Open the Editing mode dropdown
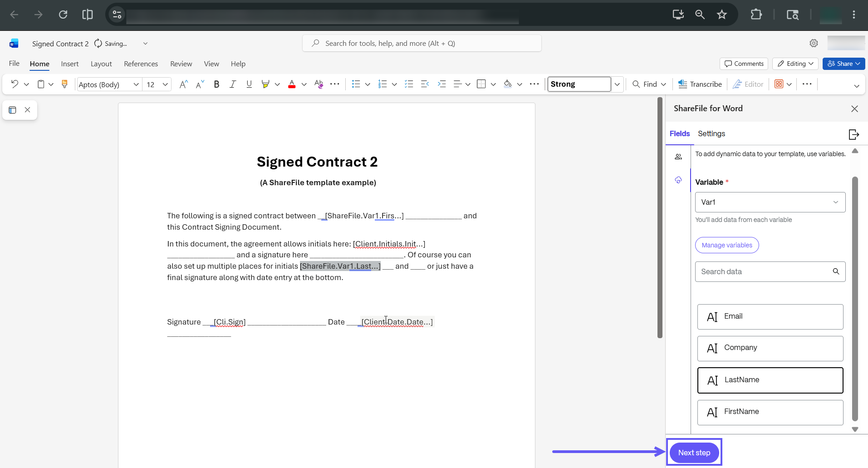 pyautogui.click(x=795, y=64)
